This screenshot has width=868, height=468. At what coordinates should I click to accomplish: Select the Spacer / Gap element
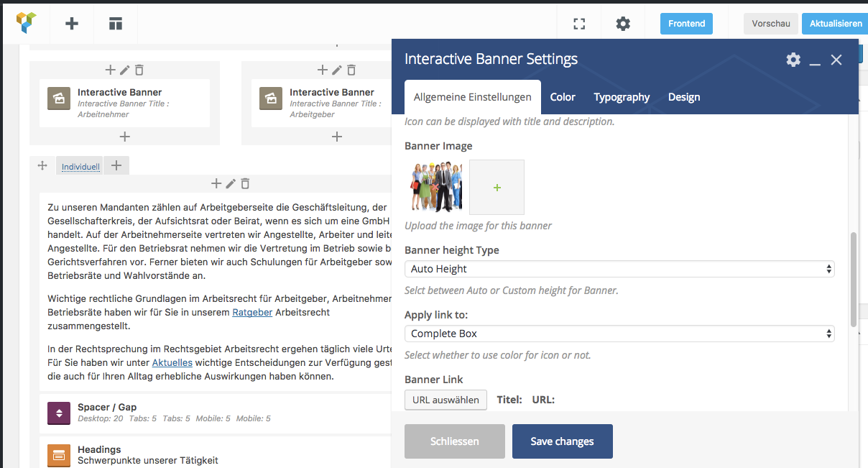pyautogui.click(x=216, y=413)
